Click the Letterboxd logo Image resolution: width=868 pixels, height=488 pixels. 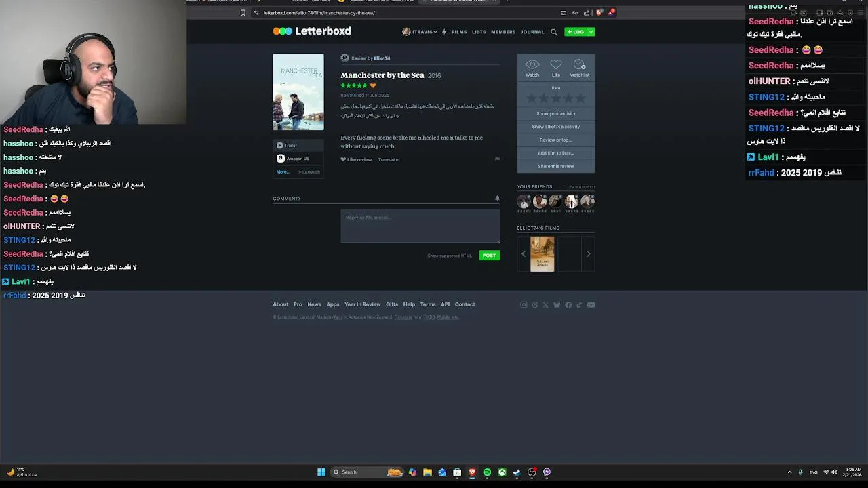click(x=312, y=31)
